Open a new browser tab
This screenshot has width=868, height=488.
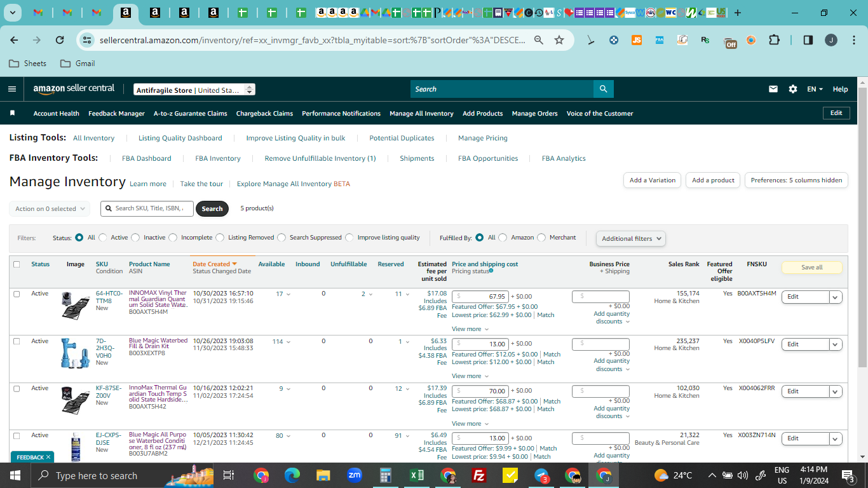click(737, 13)
